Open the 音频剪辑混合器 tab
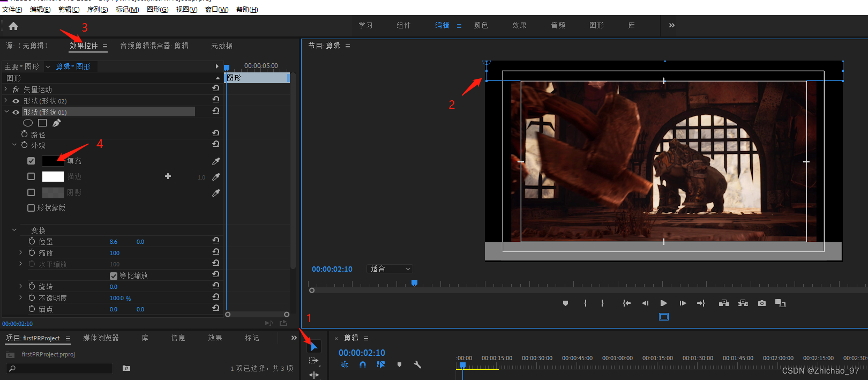 click(x=154, y=46)
